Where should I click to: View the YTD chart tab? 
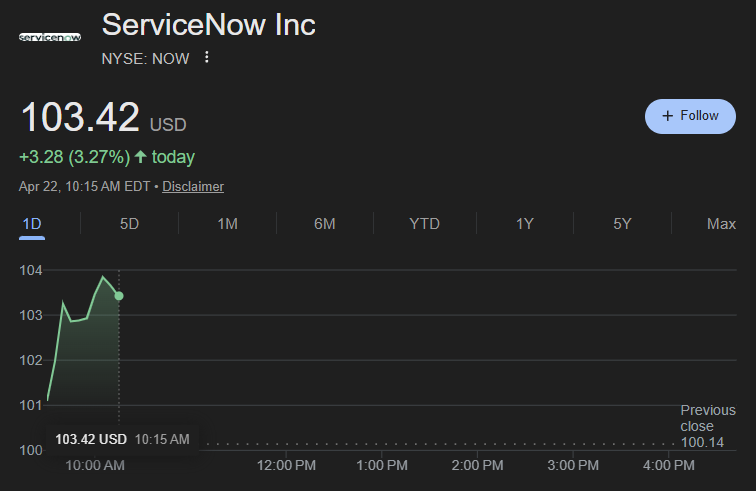[x=424, y=224]
